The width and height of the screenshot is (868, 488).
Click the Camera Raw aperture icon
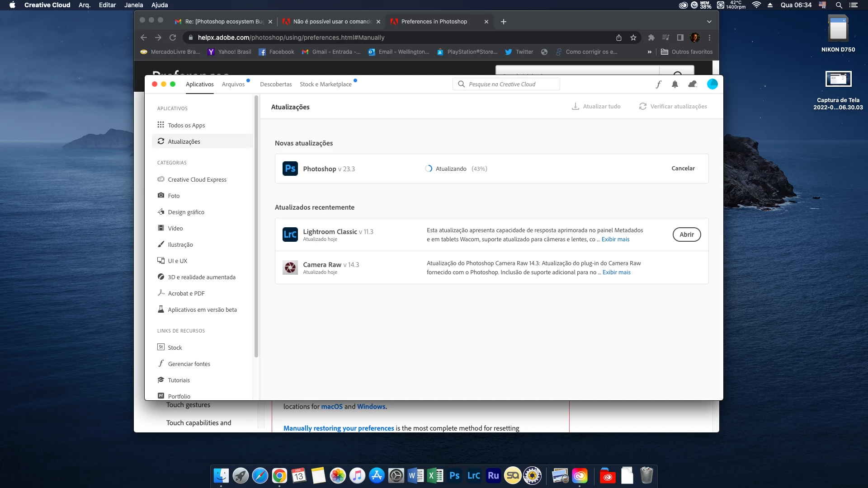[x=290, y=267]
